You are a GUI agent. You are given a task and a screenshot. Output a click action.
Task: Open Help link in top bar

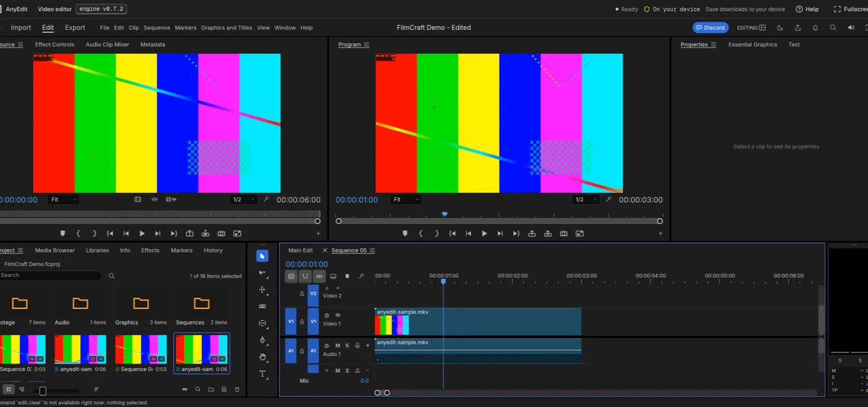click(807, 9)
